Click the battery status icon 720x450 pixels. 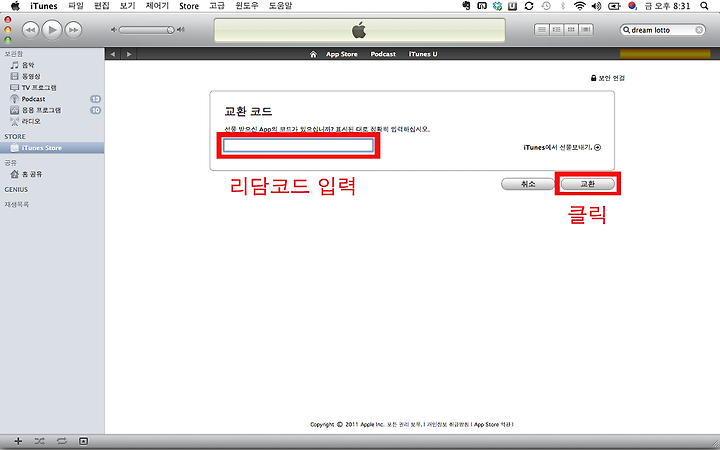click(x=614, y=6)
